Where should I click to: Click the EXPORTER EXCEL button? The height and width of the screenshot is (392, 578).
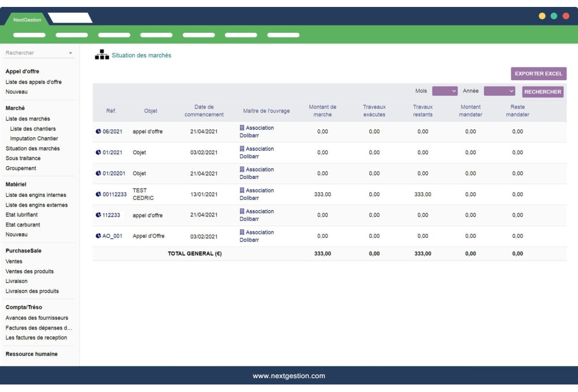(539, 74)
